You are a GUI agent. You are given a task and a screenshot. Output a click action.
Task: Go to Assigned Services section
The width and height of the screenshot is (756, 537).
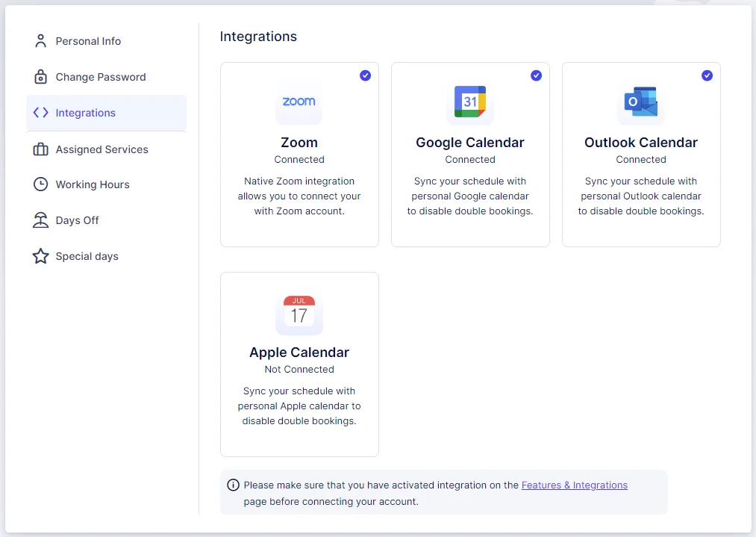coord(101,149)
